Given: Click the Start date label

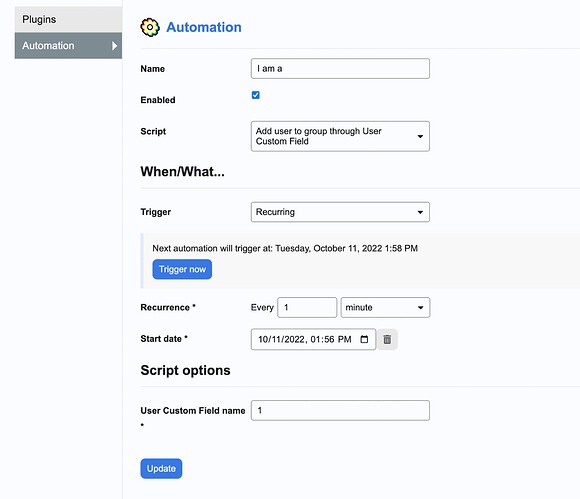Looking at the screenshot, I should tap(164, 339).
